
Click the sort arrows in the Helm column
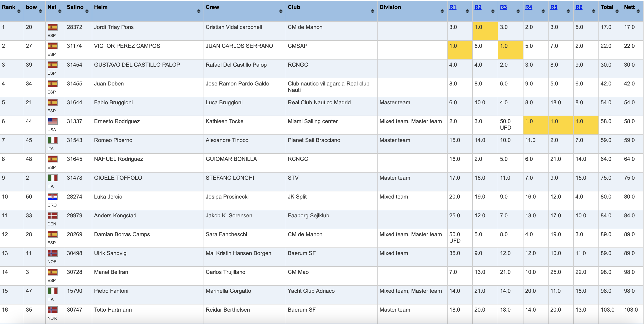pyautogui.click(x=199, y=11)
